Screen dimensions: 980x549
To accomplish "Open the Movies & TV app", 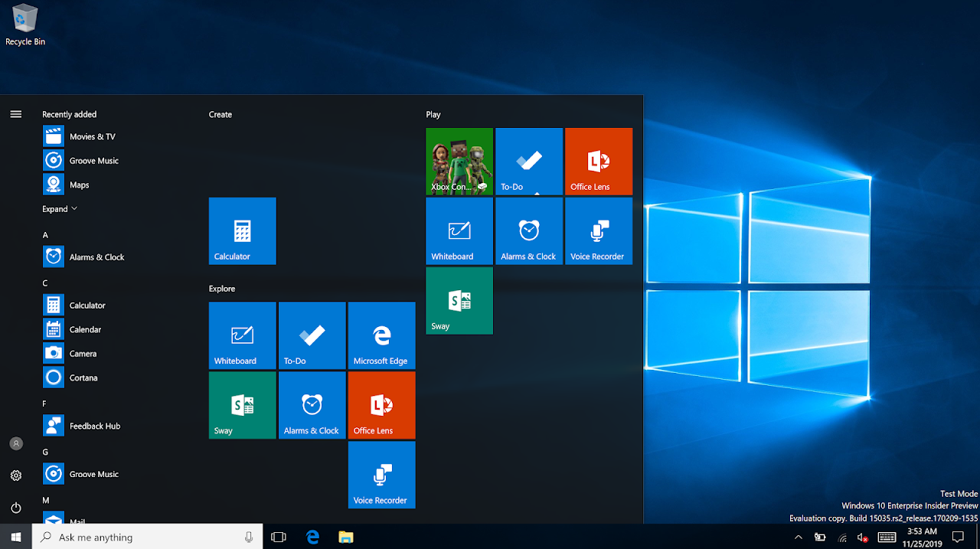I will tap(112, 136).
